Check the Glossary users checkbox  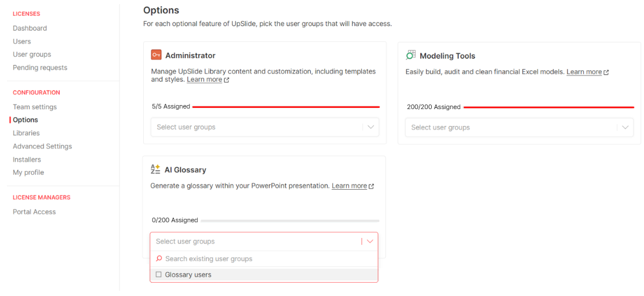(158, 275)
